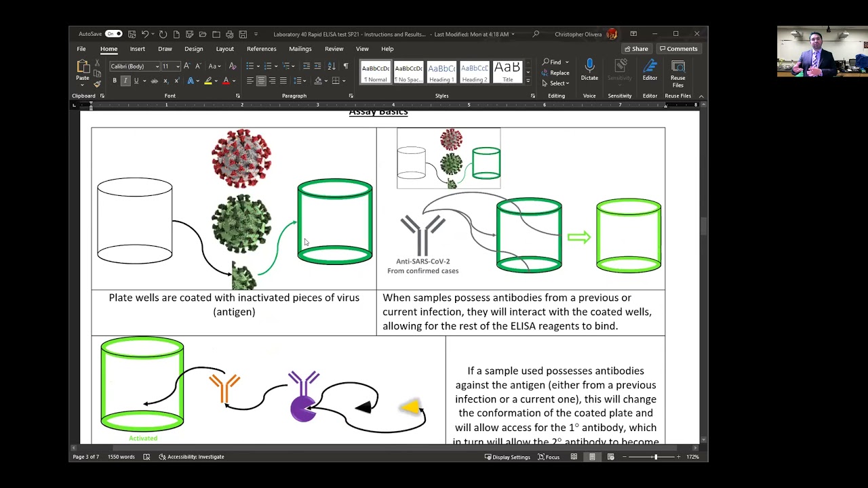
Task: Click the Multilevel List icon
Action: (x=285, y=66)
